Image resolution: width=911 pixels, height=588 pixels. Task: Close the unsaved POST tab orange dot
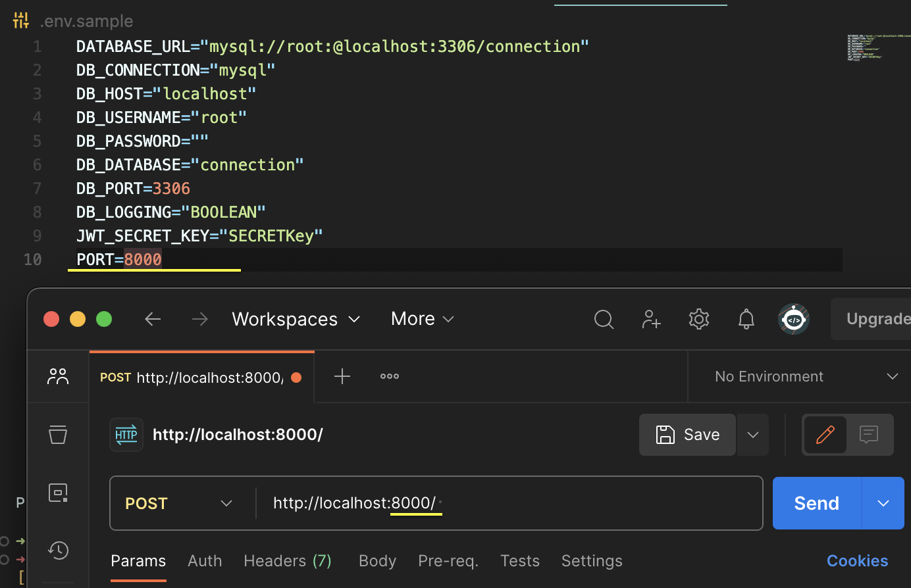click(296, 377)
